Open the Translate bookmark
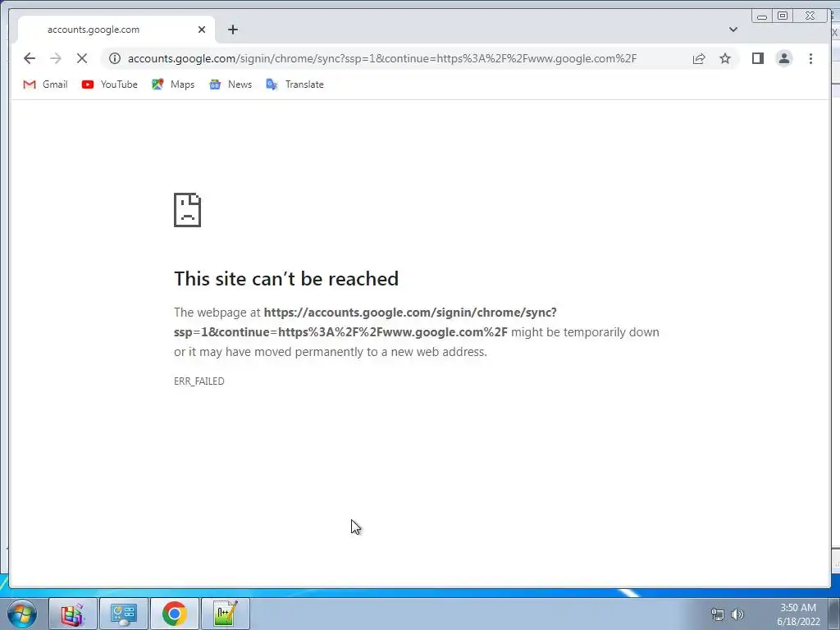This screenshot has width=840, height=630. pos(295,84)
